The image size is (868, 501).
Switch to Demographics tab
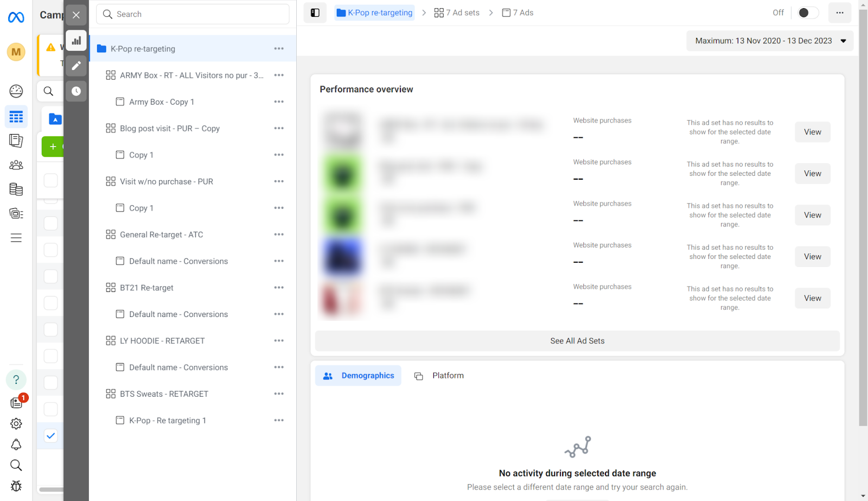(358, 376)
